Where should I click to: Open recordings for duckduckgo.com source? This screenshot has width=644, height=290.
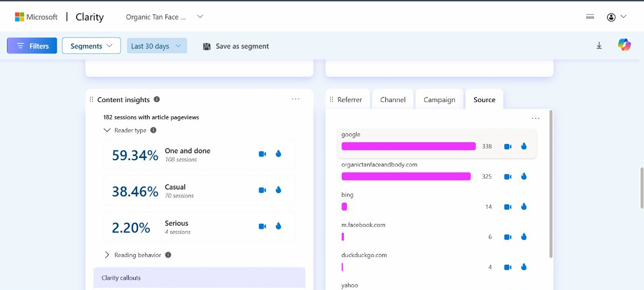pyautogui.click(x=508, y=267)
